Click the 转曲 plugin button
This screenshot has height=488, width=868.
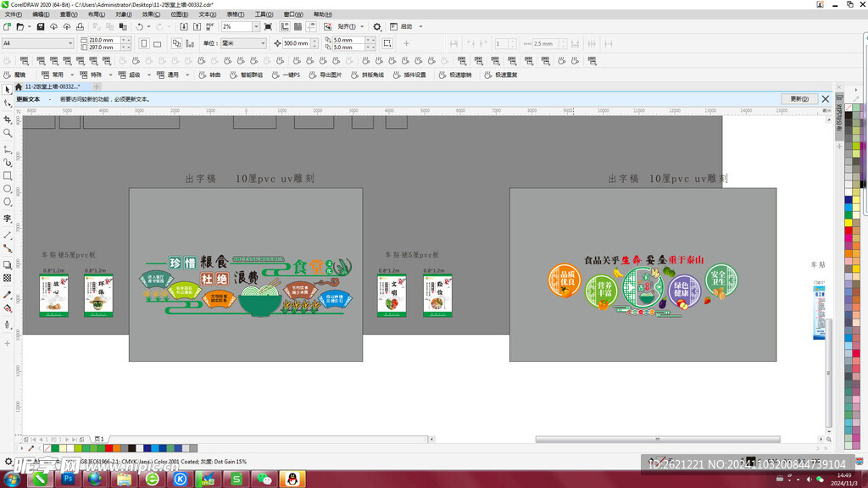click(x=210, y=75)
